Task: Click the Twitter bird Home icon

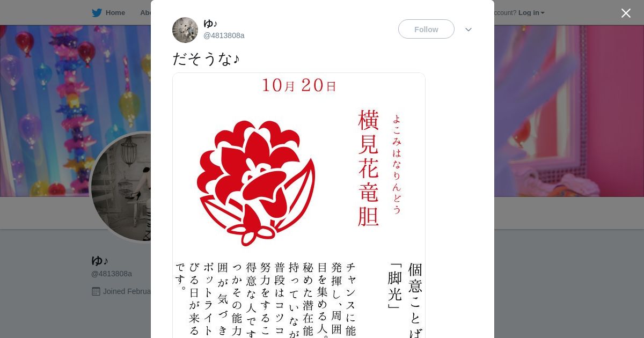Action: (97, 13)
